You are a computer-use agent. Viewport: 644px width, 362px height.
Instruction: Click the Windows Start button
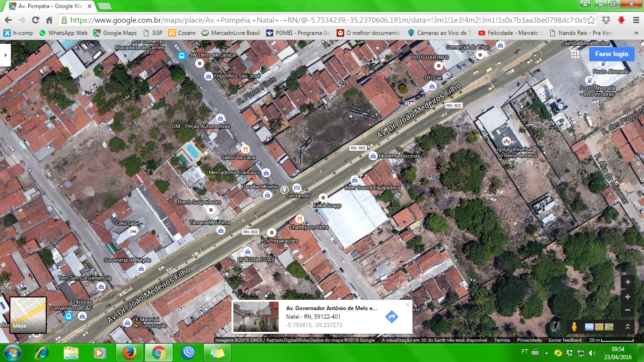coord(13,353)
